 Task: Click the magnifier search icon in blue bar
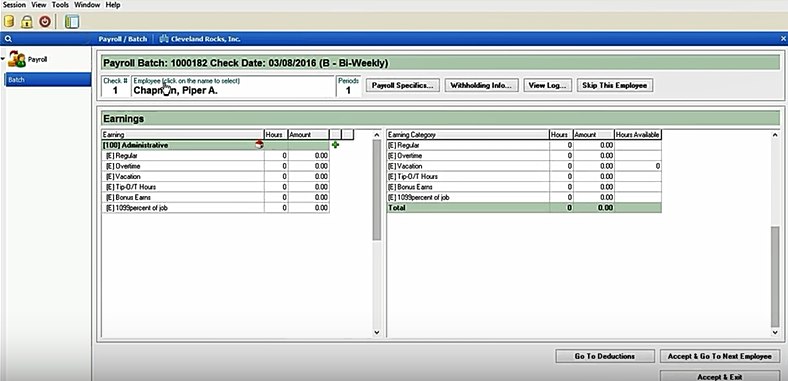(8, 39)
